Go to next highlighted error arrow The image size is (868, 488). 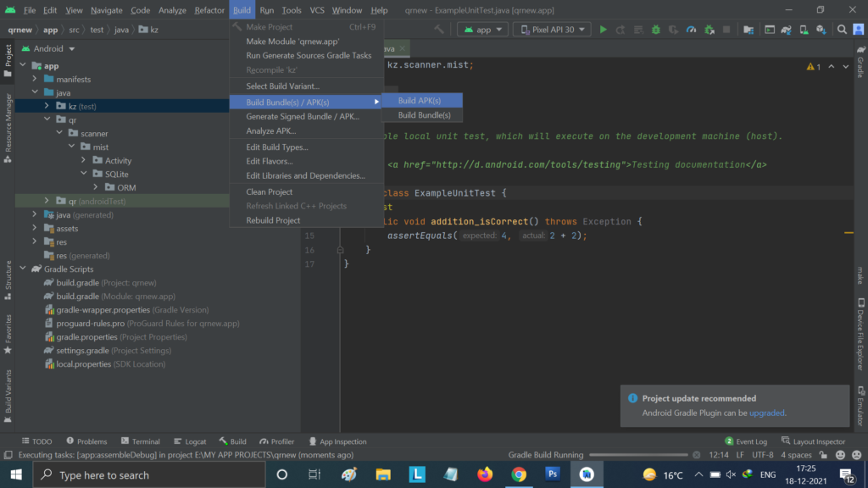coord(846,66)
